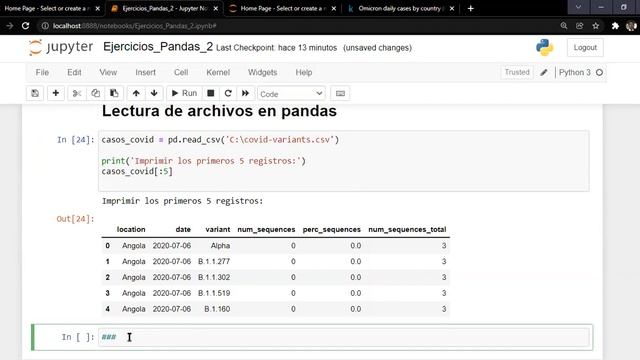This screenshot has width=640, height=360.
Task: Save notebook with the floppy disk icon
Action: click(x=35, y=93)
